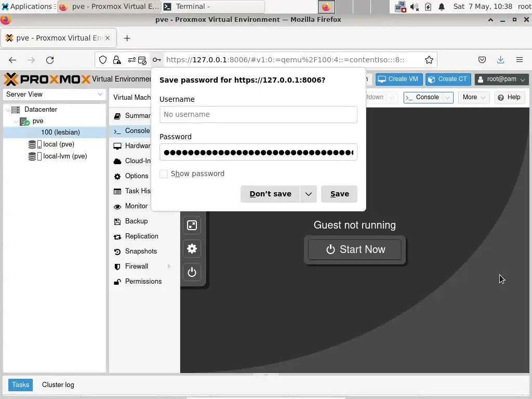
Task: Open the Pocket save icon
Action: [x=482, y=60]
